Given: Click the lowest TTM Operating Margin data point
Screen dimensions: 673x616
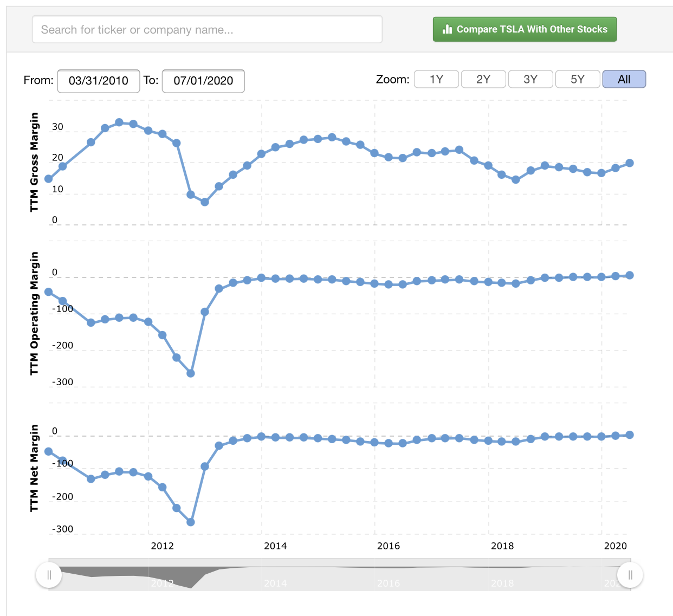Looking at the screenshot, I should 191,373.
